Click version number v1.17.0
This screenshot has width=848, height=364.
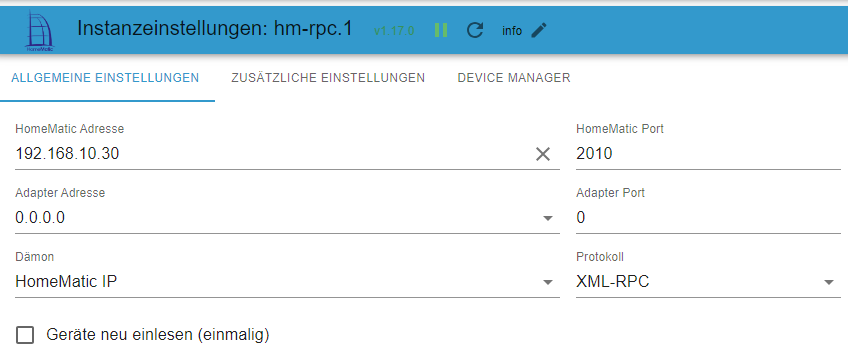click(394, 31)
